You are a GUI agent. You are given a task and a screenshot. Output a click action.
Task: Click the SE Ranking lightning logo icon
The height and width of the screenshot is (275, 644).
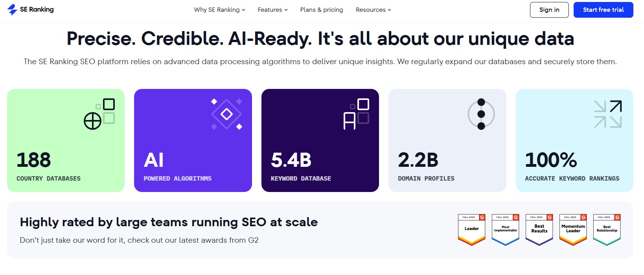pos(12,10)
